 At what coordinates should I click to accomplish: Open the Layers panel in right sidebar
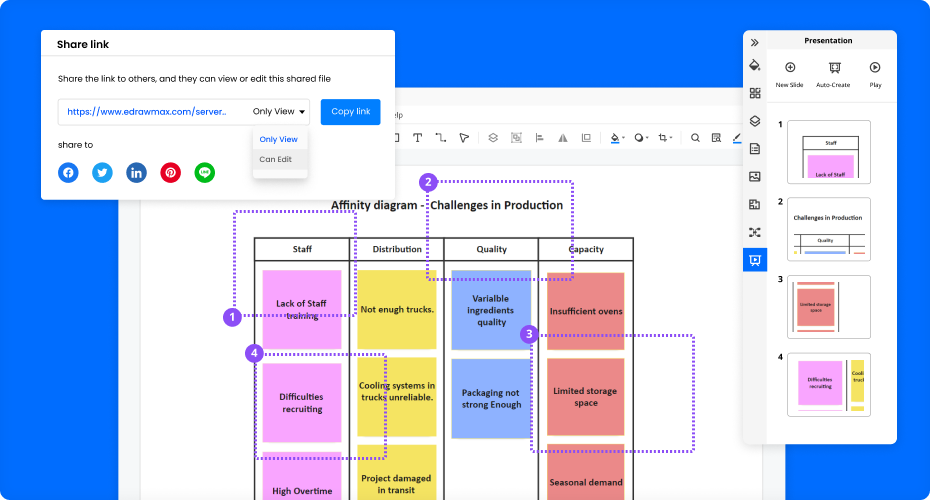click(755, 121)
